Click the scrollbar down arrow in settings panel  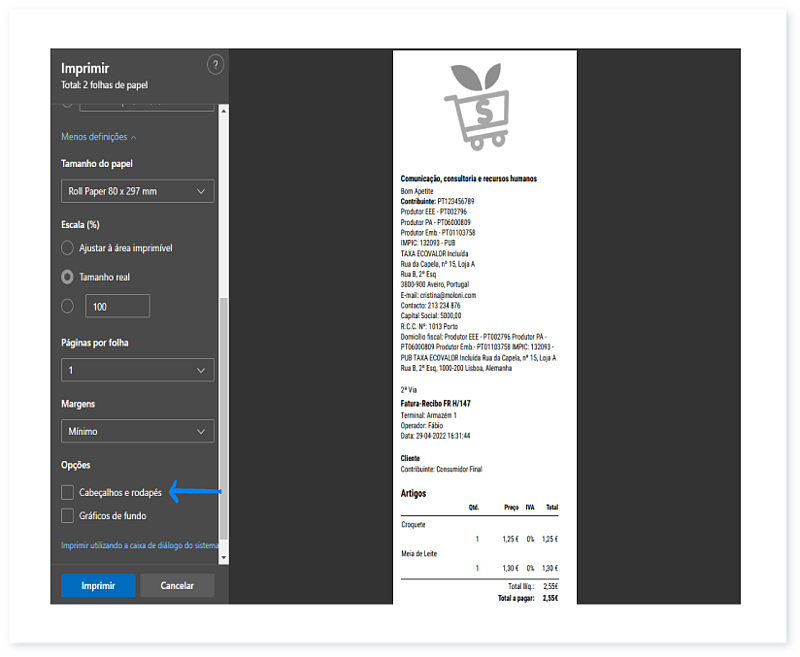(x=224, y=557)
